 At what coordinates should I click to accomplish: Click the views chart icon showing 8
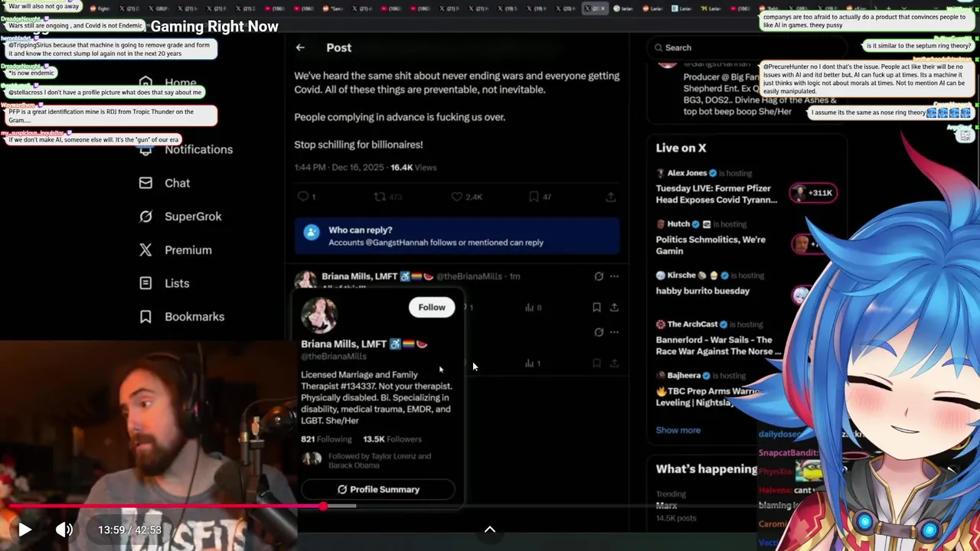click(533, 308)
